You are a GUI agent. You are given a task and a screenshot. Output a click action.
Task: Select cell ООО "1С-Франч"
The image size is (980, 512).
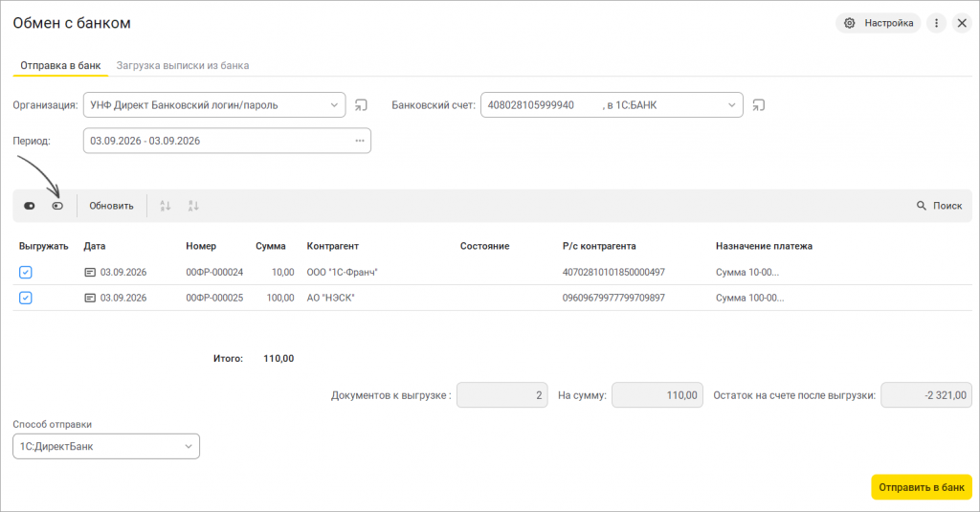pos(342,273)
